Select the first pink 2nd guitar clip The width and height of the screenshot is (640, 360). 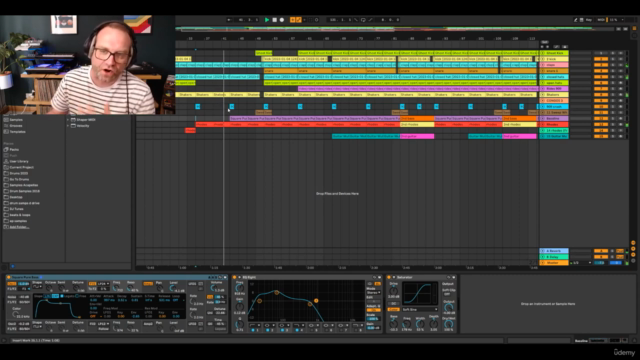coord(417,136)
